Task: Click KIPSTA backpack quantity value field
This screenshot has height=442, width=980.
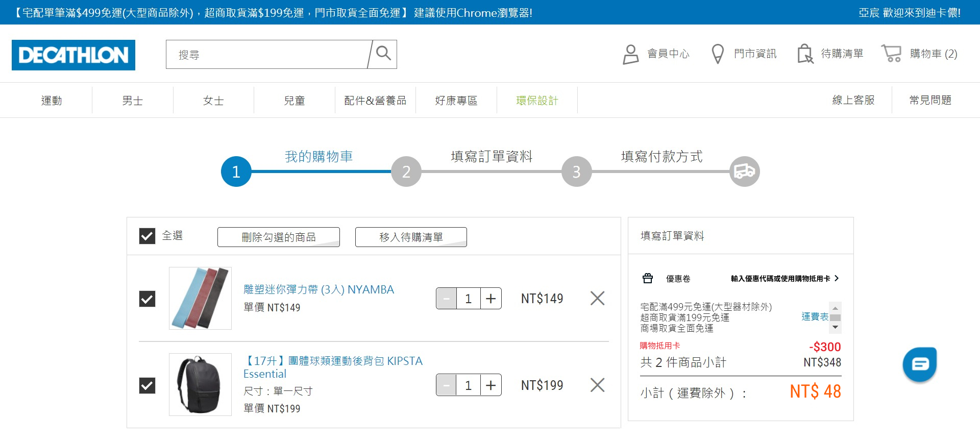Action: [469, 385]
